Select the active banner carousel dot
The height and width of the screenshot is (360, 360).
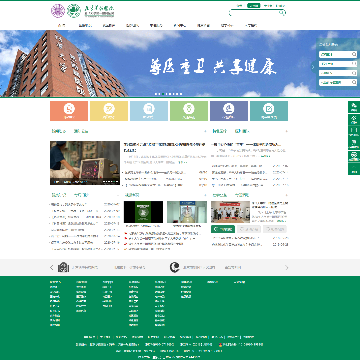[x=163, y=94]
